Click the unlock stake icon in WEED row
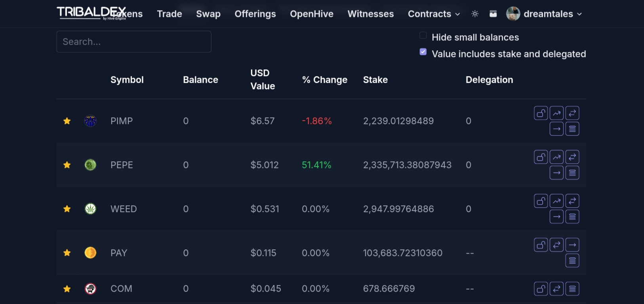 click(541, 201)
